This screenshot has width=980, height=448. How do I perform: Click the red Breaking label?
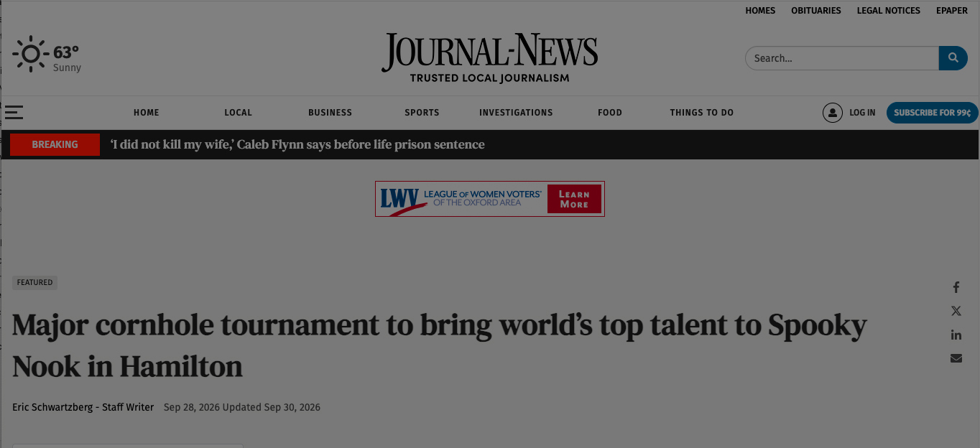pos(55,144)
